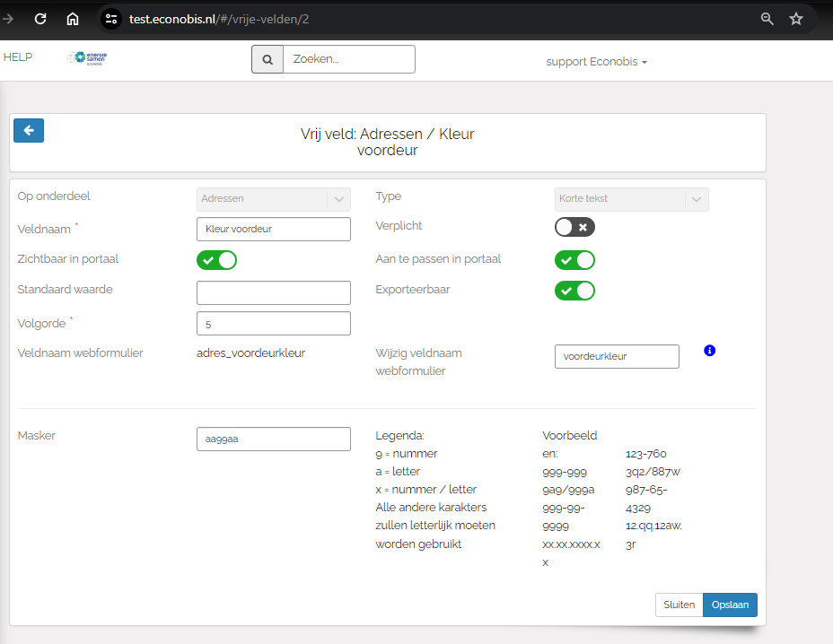The image size is (833, 644).
Task: Click the Masker label
Action: click(37, 436)
